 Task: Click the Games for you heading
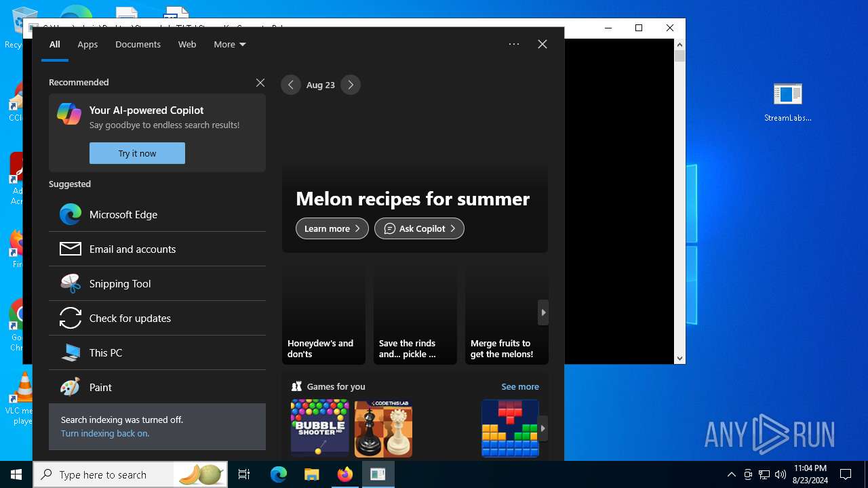[x=336, y=386]
